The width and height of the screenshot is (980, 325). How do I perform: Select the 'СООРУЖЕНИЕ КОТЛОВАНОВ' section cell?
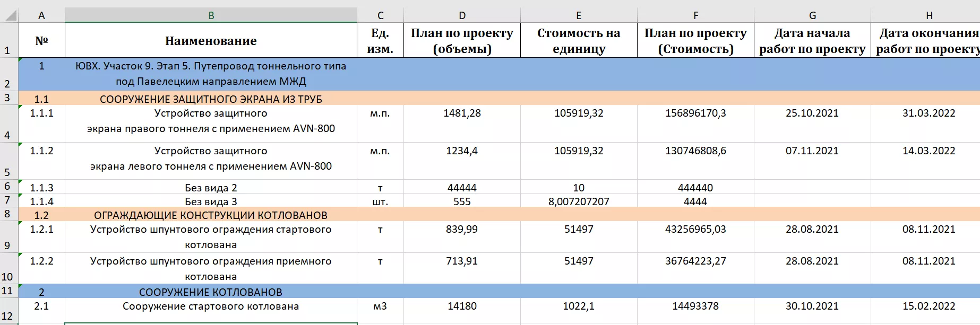click(x=211, y=292)
